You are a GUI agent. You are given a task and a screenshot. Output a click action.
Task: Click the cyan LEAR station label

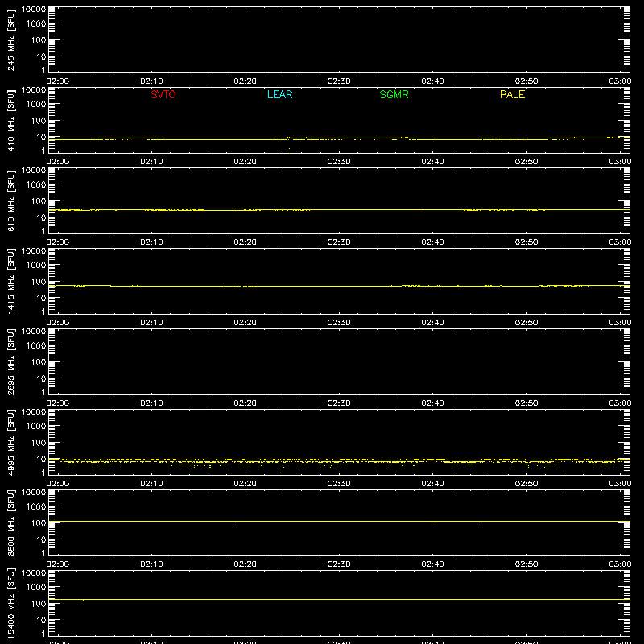(279, 94)
